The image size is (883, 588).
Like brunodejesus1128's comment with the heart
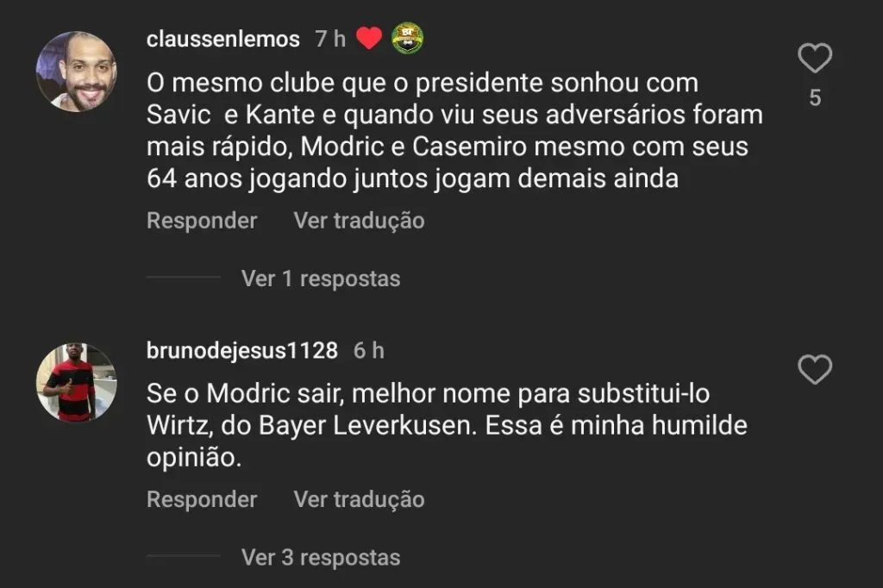coord(814,370)
